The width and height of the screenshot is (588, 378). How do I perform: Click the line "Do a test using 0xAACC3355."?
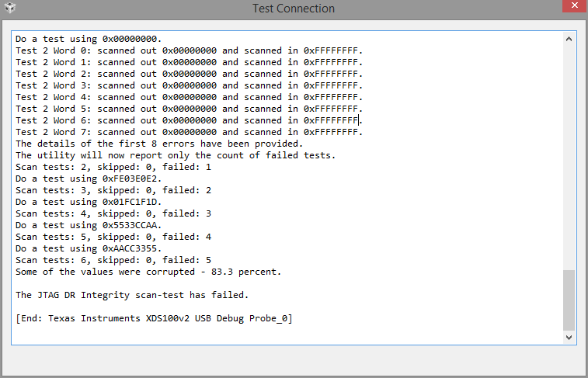tap(89, 248)
